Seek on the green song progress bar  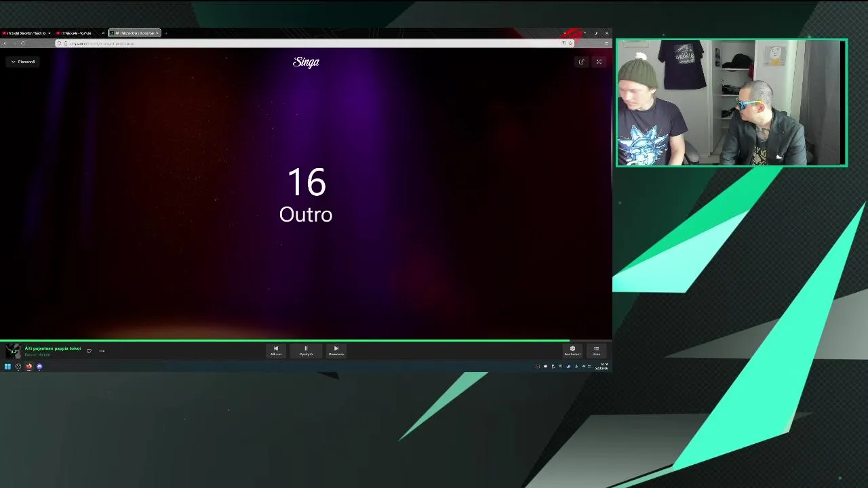306,341
